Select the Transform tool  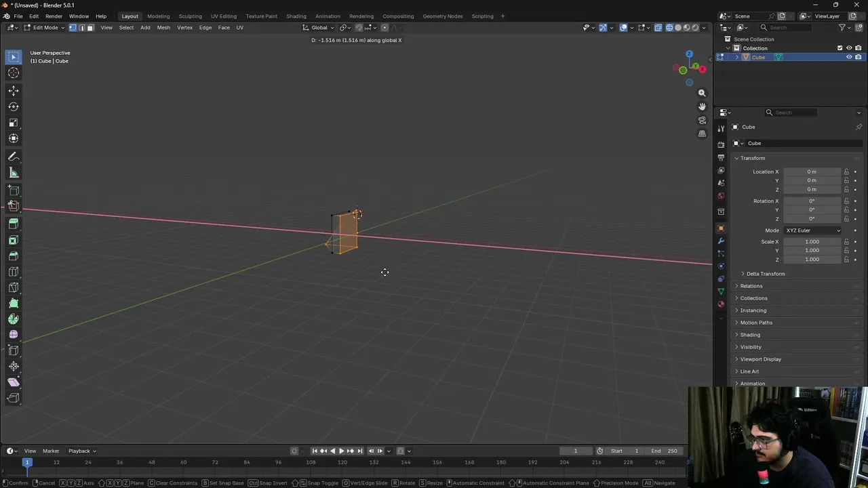tap(14, 138)
